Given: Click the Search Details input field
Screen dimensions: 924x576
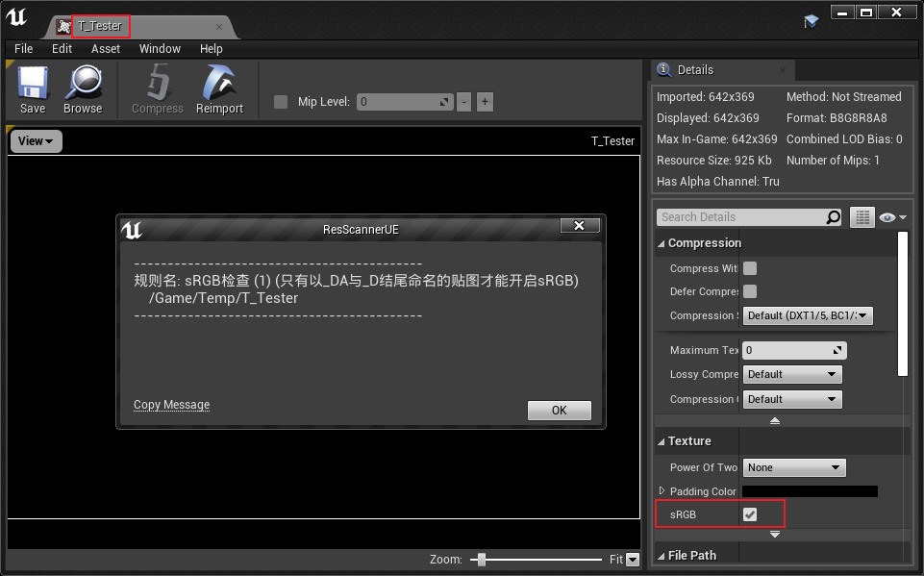Looking at the screenshot, I should coord(740,217).
